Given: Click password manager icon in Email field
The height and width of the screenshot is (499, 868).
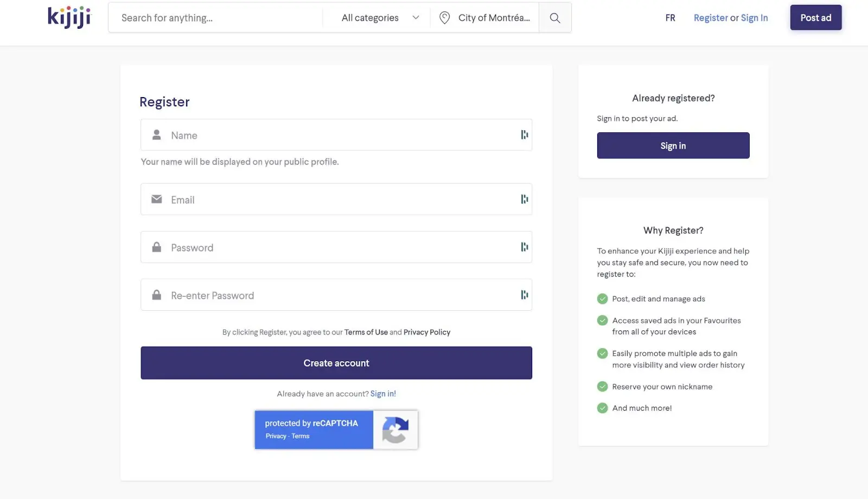Looking at the screenshot, I should [524, 199].
